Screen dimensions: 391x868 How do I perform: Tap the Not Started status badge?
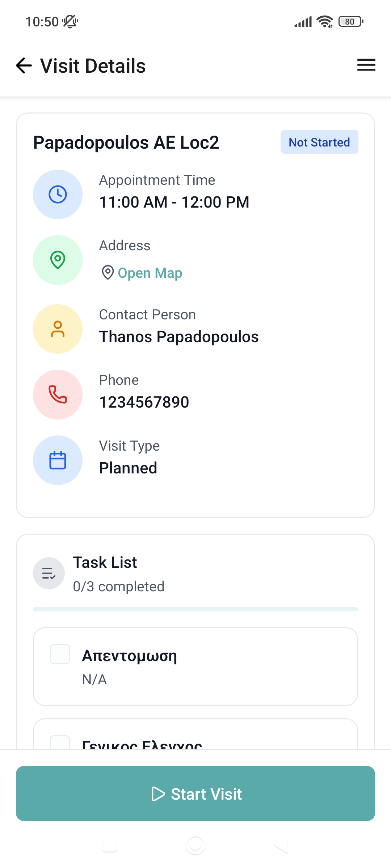pos(319,142)
